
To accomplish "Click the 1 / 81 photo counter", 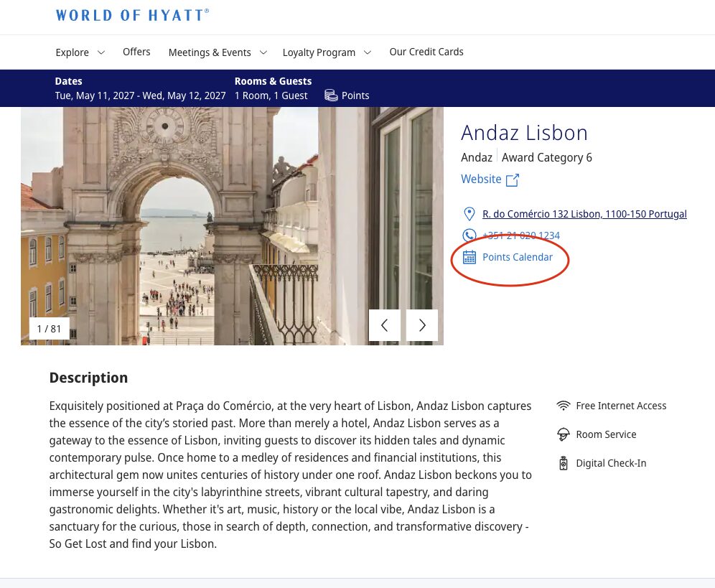I will pyautogui.click(x=50, y=328).
